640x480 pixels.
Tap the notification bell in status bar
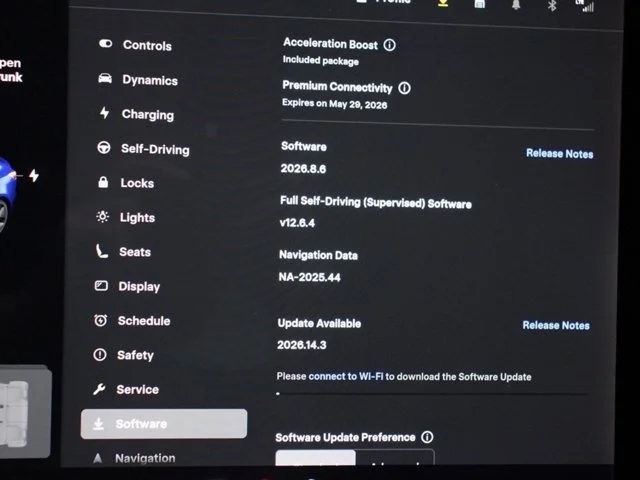(x=516, y=4)
